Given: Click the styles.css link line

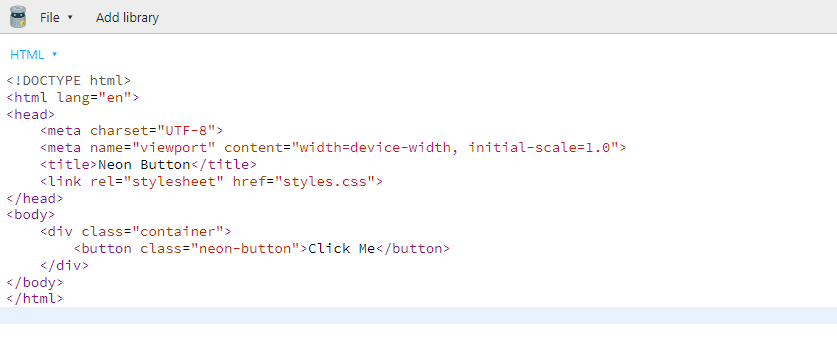Looking at the screenshot, I should [211, 182].
